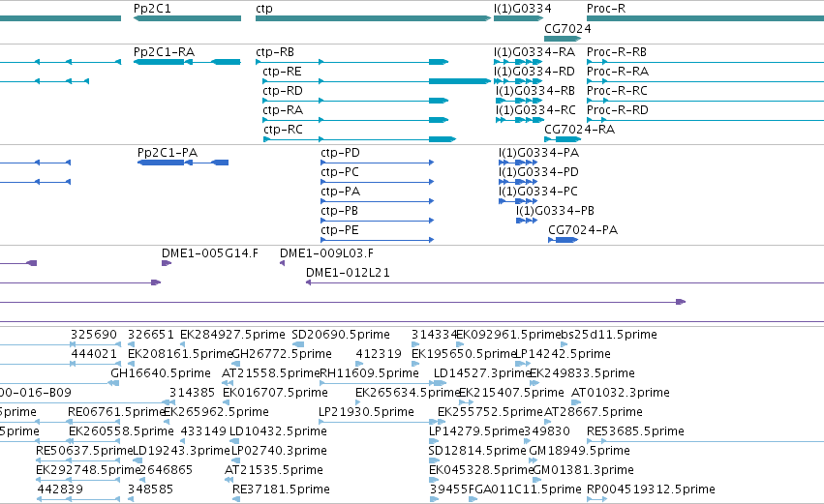This screenshot has width=824, height=504.
Task: Click LP21930.5prime EST label
Action: tap(366, 413)
